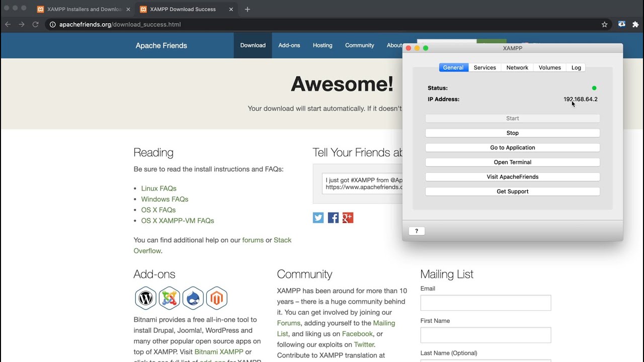Open the Bitnami XAMPP link
Image resolution: width=644 pixels, height=362 pixels.
pyautogui.click(x=219, y=352)
